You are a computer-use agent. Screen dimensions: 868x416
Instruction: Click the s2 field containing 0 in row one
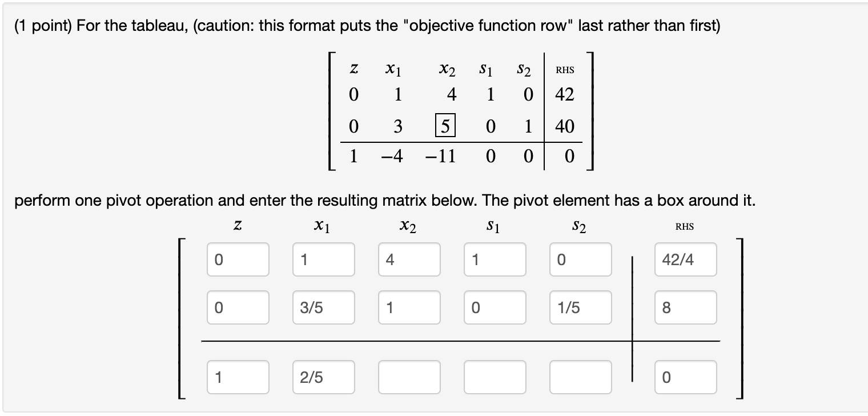580,259
